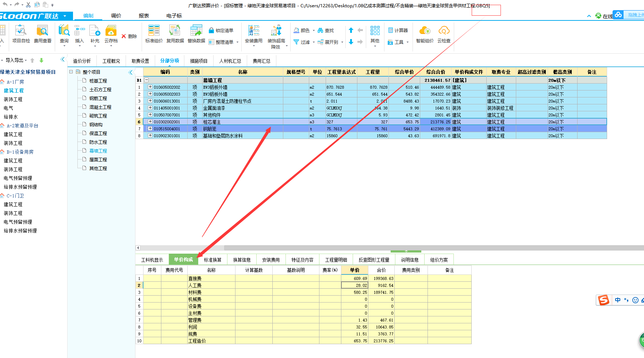This screenshot has height=358, width=644.
Task: Open 标准组价 standard pricing tool
Action: pos(154,34)
